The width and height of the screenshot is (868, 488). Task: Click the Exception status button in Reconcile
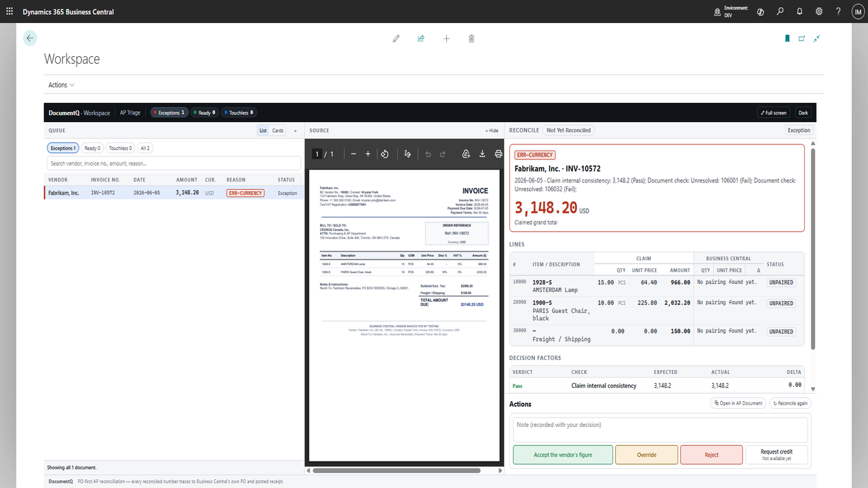click(x=799, y=130)
